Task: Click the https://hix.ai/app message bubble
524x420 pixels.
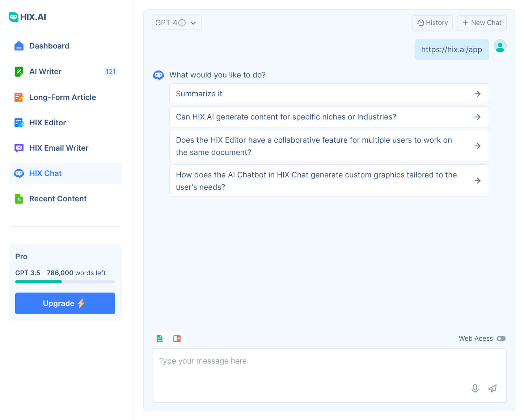Action: point(452,50)
